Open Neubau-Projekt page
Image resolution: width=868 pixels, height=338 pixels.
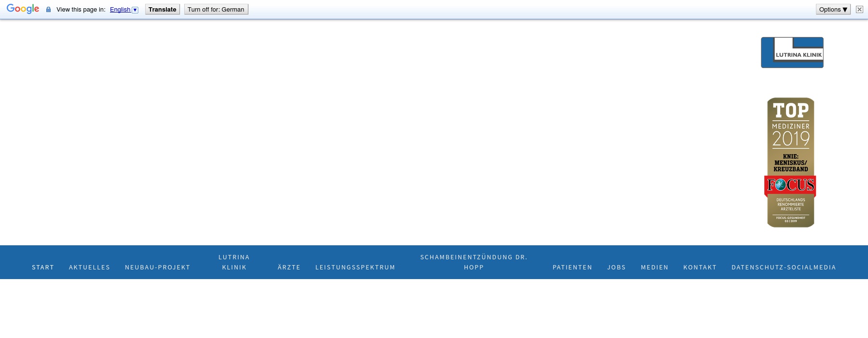(x=158, y=268)
